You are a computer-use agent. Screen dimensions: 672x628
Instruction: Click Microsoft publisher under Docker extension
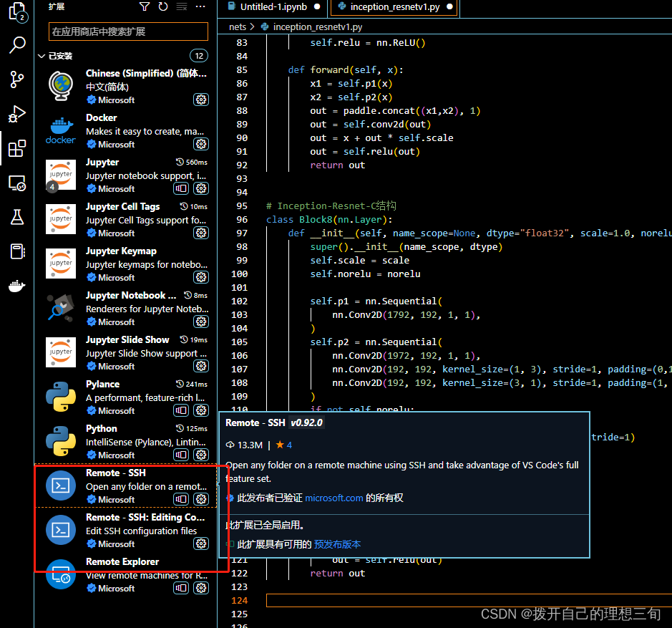tap(116, 144)
